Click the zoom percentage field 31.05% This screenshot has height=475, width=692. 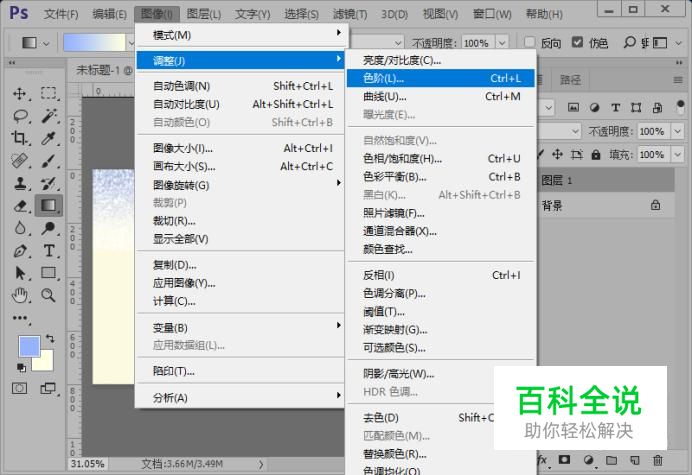tap(87, 464)
